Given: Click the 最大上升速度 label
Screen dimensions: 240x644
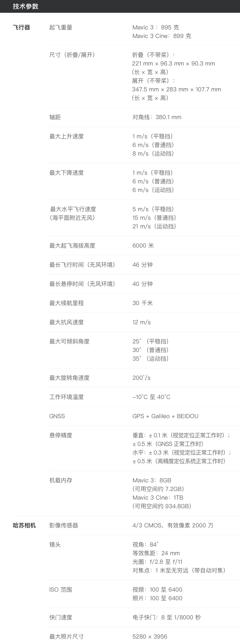Looking at the screenshot, I should 67,136.
